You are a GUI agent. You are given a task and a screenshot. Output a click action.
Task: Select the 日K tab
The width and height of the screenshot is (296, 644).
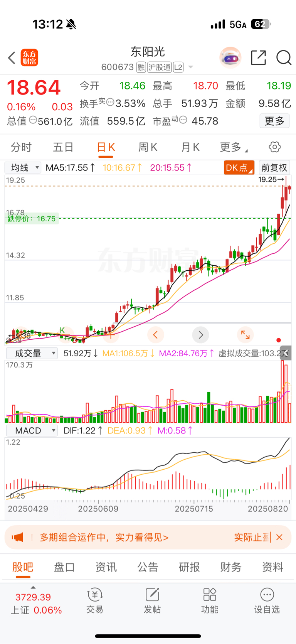[x=106, y=147]
